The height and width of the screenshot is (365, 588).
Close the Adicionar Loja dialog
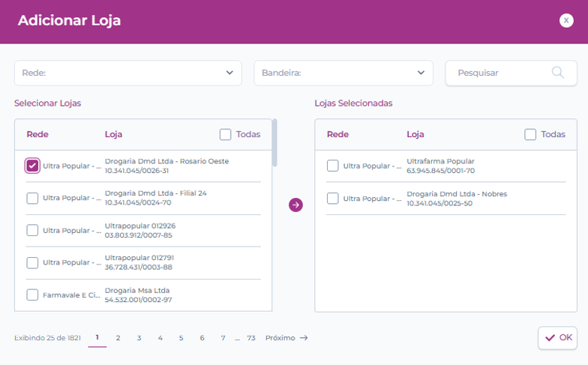[x=566, y=20]
